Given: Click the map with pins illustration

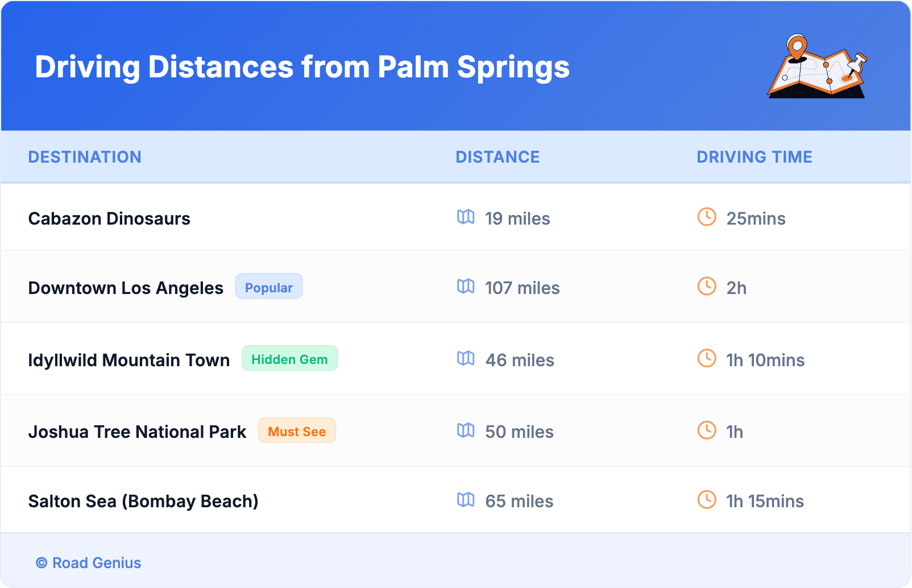Looking at the screenshot, I should click(818, 67).
